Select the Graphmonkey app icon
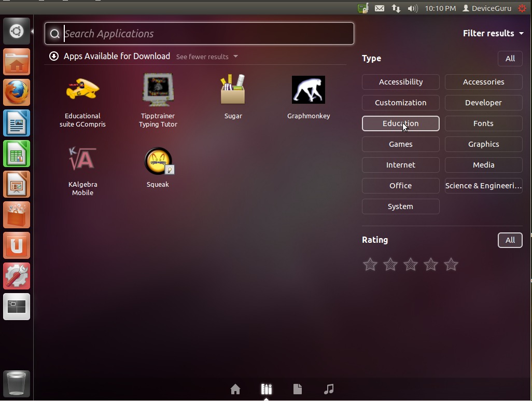The image size is (532, 401). tap(309, 90)
